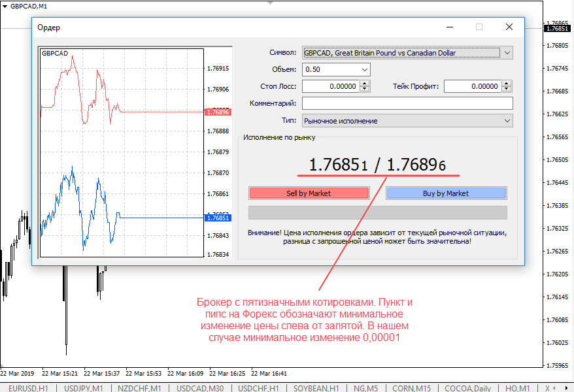Click the Sell by Market button
The width and height of the screenshot is (574, 392).
[x=309, y=193]
